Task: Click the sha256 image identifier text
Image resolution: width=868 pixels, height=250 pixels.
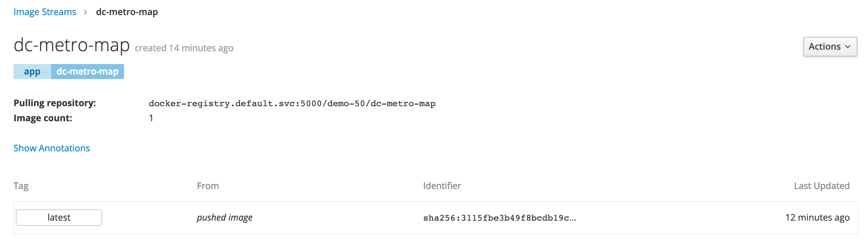Action: [499, 218]
